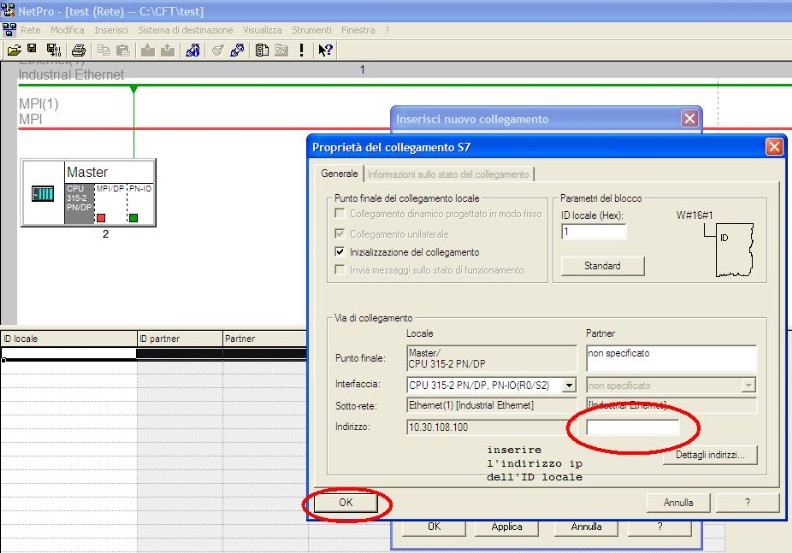Image resolution: width=792 pixels, height=553 pixels.
Task: Click the ID partner column header
Action: point(180,338)
